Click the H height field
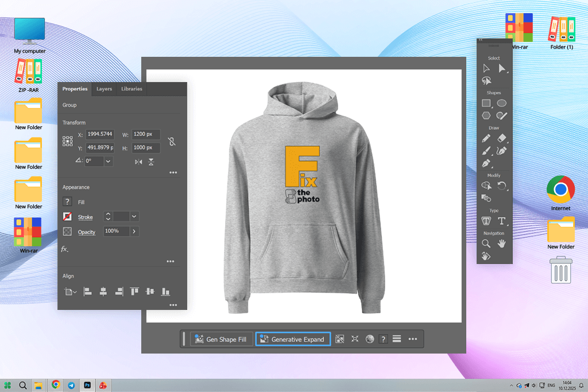This screenshot has height=392, width=588. coord(146,148)
